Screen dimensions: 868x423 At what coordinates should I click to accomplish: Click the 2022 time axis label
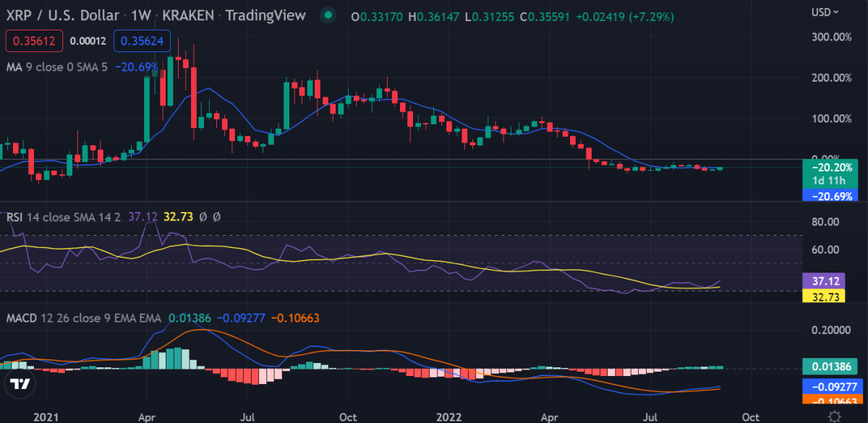(449, 416)
